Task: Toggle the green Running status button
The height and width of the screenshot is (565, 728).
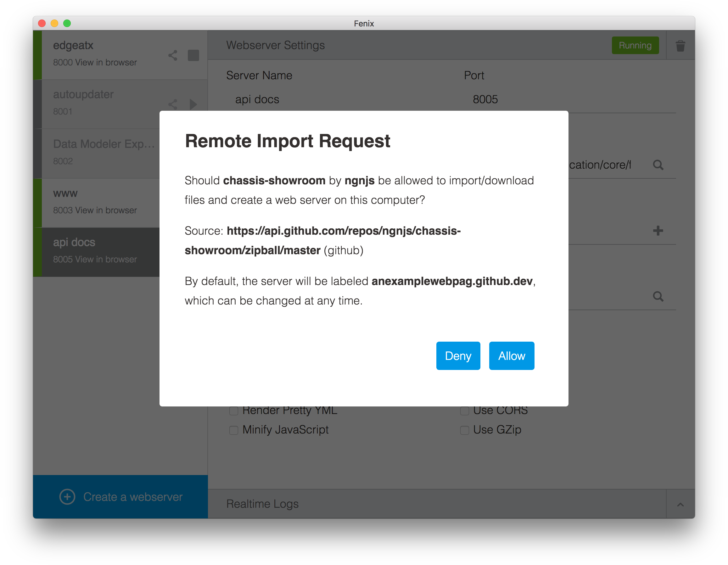Action: pyautogui.click(x=635, y=45)
